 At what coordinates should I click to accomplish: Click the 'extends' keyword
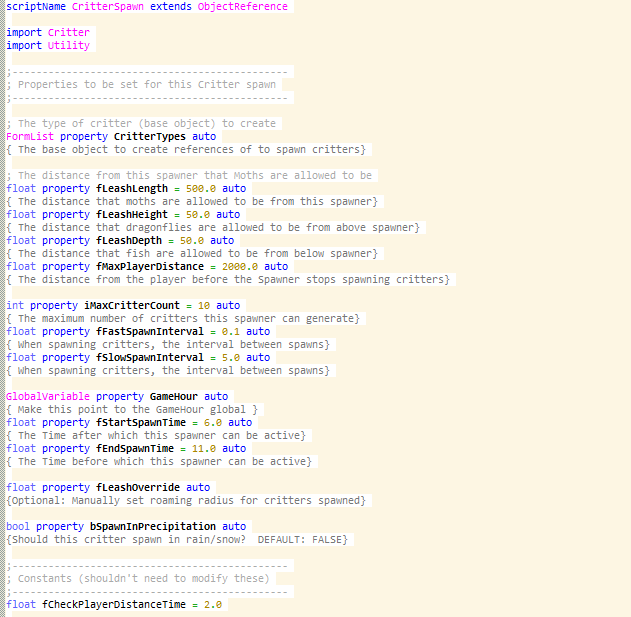[x=171, y=6]
